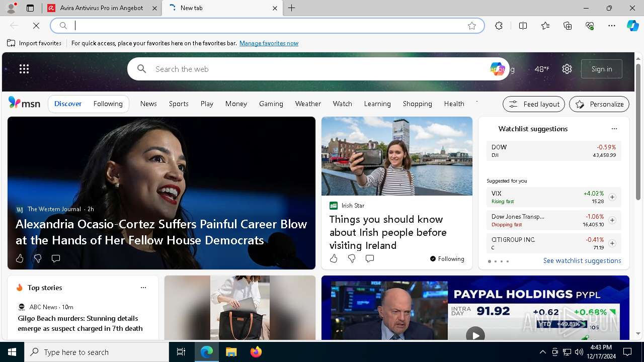Open Copilot icon in search box
Viewport: 644px width, 362px height.
pyautogui.click(x=497, y=69)
